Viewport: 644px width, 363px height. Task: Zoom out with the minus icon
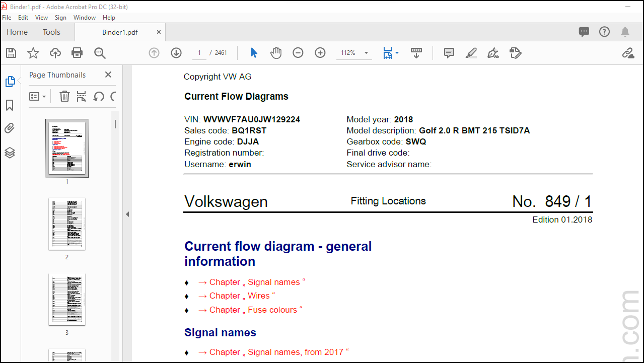(x=298, y=53)
